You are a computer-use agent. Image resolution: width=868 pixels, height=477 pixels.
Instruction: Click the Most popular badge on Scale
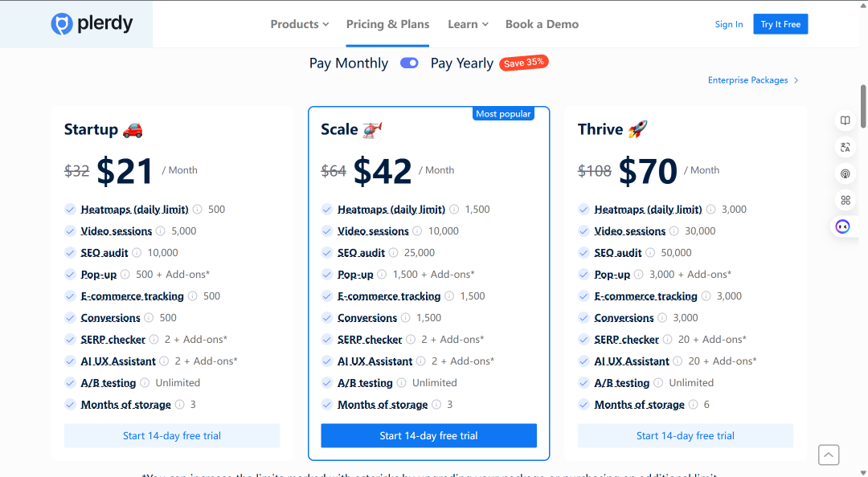(503, 113)
